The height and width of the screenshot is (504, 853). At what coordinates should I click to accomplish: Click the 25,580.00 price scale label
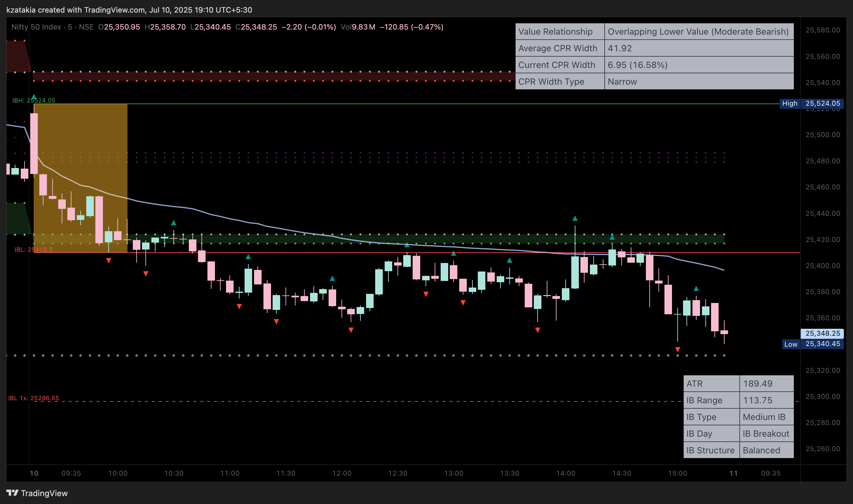[x=823, y=30]
